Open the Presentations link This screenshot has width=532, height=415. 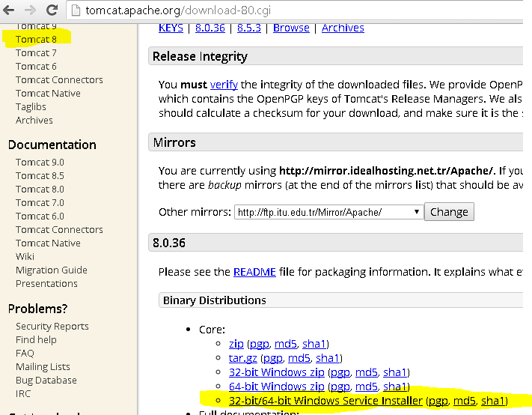click(x=46, y=284)
